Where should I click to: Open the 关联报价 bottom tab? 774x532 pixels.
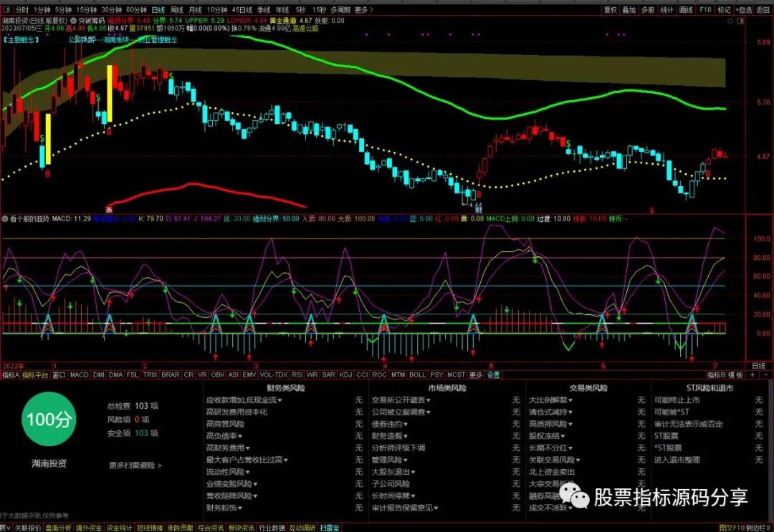coord(28,528)
